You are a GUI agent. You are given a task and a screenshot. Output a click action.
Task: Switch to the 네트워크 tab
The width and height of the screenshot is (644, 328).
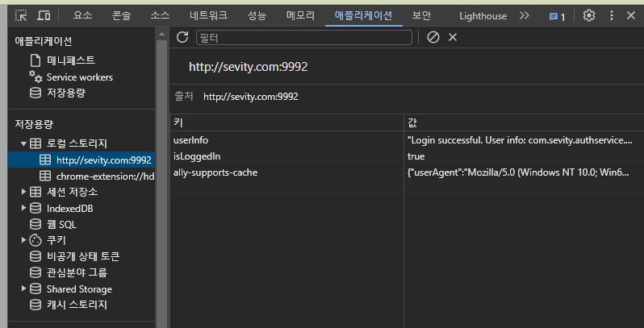209,15
